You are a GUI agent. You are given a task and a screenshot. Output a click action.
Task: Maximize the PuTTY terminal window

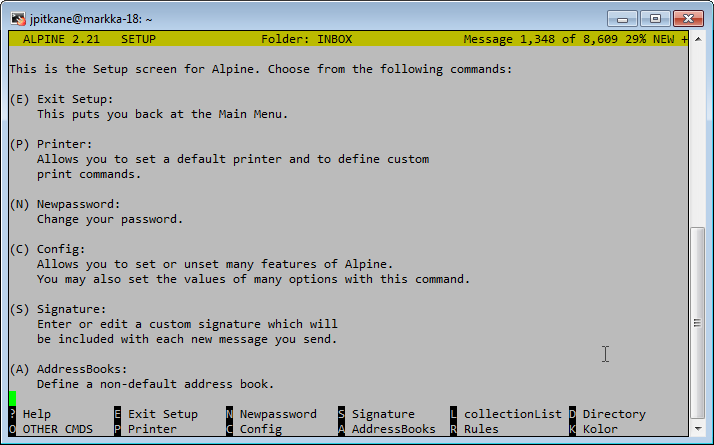(x=655, y=19)
